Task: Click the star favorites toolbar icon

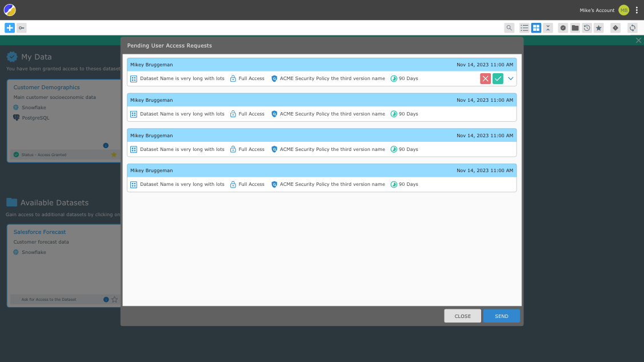Action: tap(599, 27)
